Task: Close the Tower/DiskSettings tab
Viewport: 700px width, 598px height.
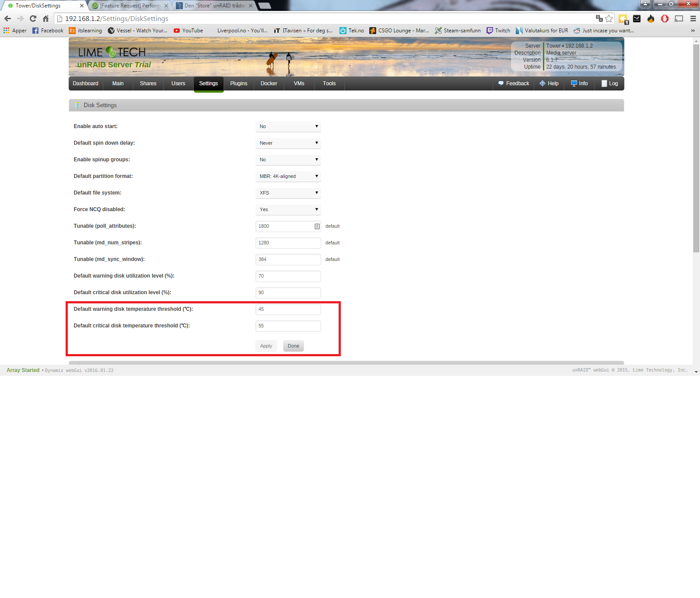Action: [81, 6]
